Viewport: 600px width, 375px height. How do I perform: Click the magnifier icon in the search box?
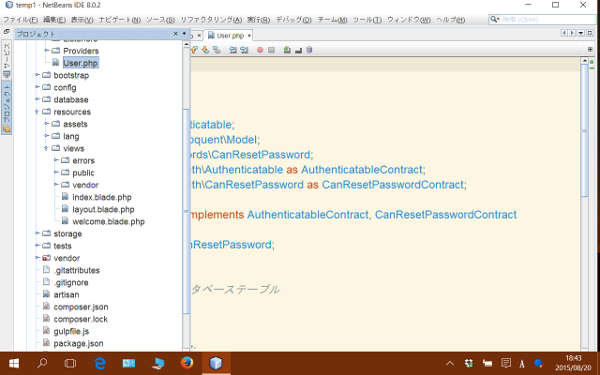(x=494, y=19)
